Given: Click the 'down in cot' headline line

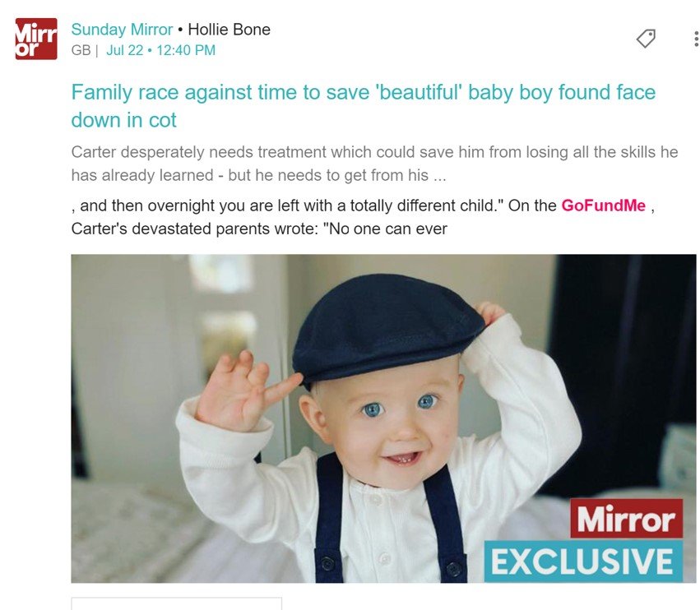Looking at the screenshot, I should (x=124, y=120).
